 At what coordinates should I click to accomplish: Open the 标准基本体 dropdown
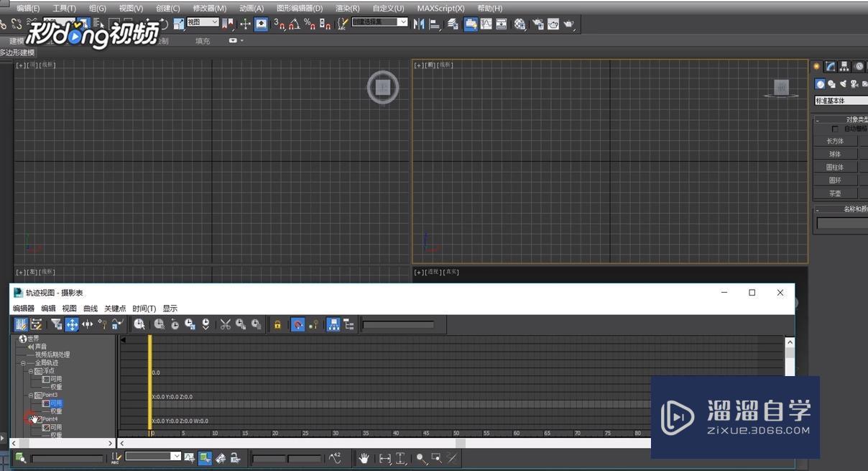click(841, 101)
